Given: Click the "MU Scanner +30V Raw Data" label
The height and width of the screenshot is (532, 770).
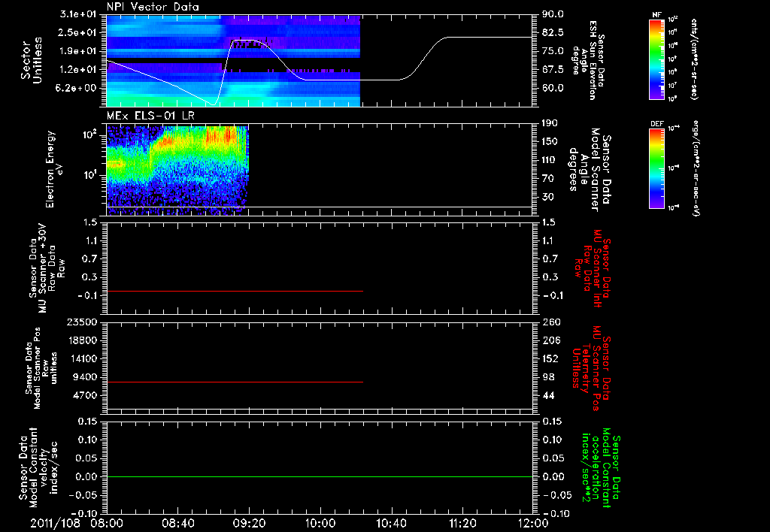Looking at the screenshot, I should (47, 268).
